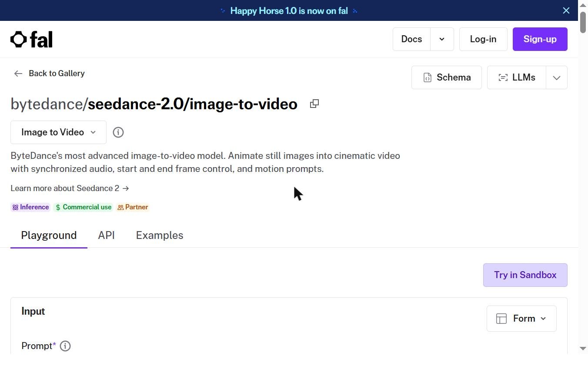Click the Inference tag
The image size is (588, 373).
[x=30, y=207]
